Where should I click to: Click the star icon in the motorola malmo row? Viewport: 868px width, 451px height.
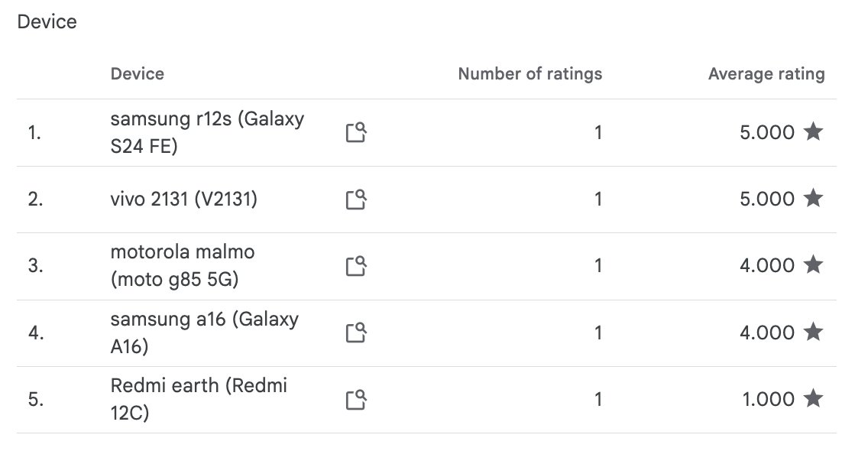click(x=813, y=265)
